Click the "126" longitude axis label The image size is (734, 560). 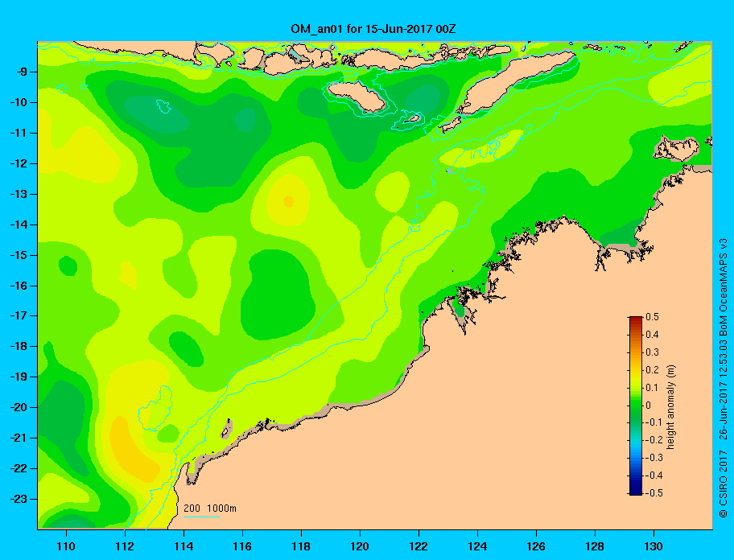(x=536, y=546)
